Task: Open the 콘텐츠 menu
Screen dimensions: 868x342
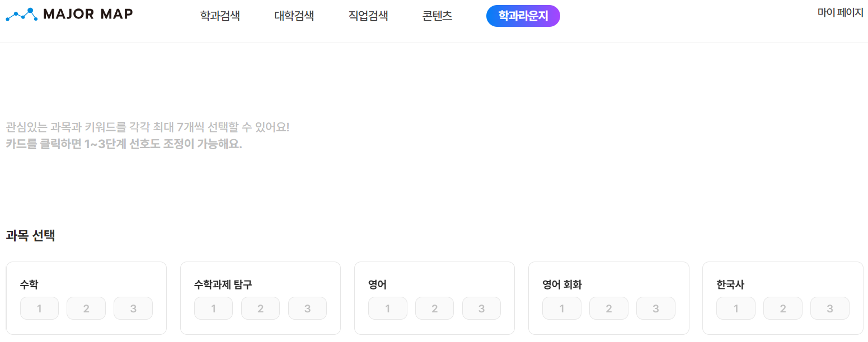Action: (x=437, y=16)
